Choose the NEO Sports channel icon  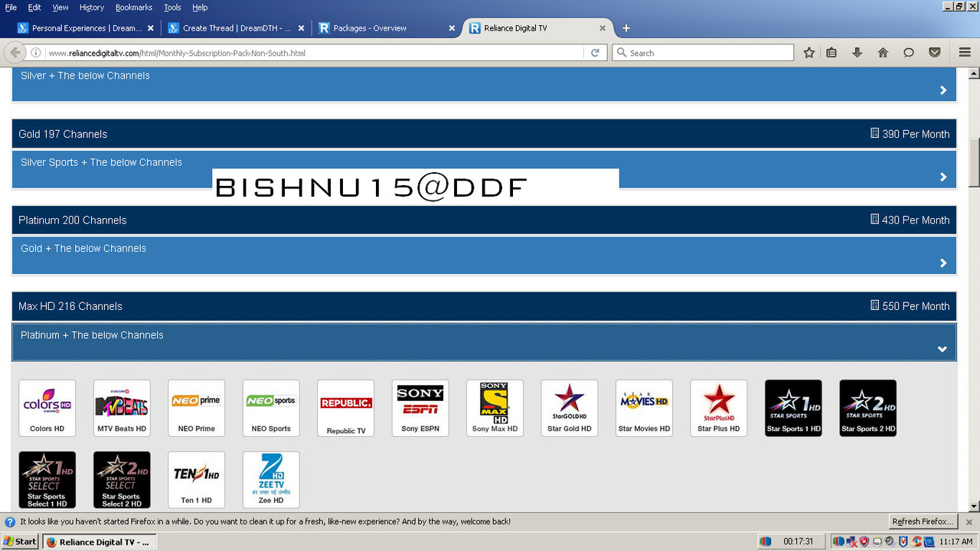click(271, 408)
